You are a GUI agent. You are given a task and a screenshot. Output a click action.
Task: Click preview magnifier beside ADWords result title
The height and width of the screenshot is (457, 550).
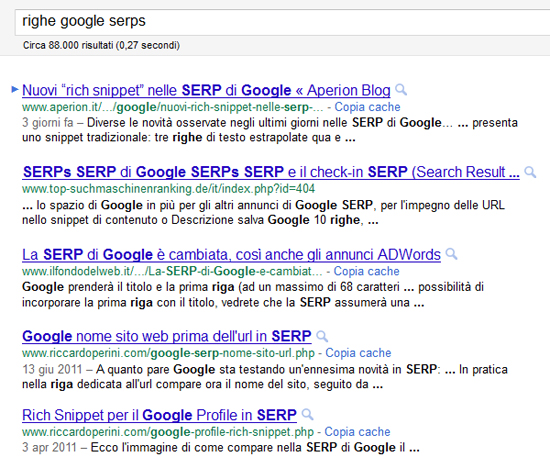tap(451, 254)
